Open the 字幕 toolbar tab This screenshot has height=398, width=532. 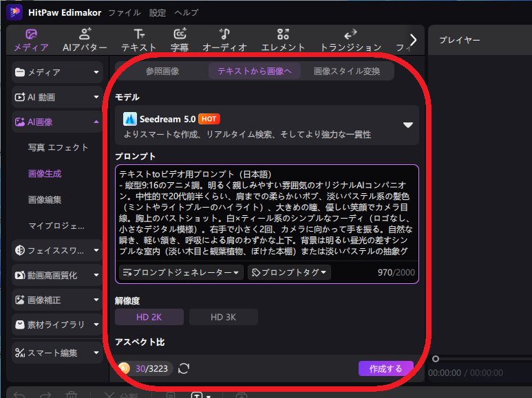(x=180, y=40)
